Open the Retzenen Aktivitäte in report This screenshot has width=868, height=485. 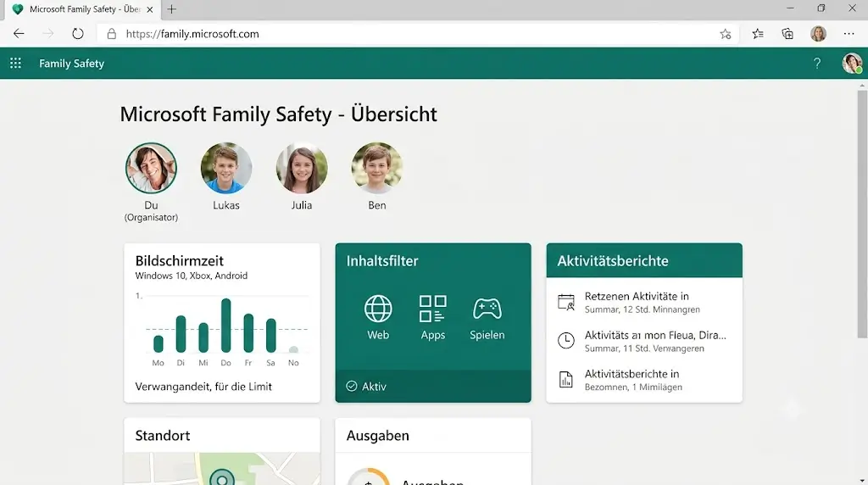tap(644, 303)
